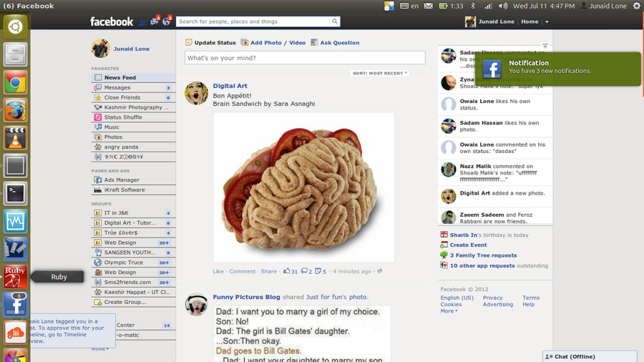The width and height of the screenshot is (644, 362).
Task: Open the battery indicator in top panel
Action: 443,6
